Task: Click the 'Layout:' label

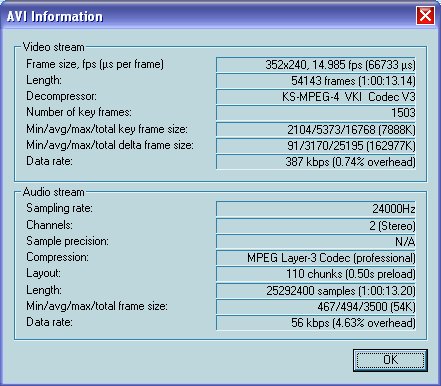Action: (43, 273)
